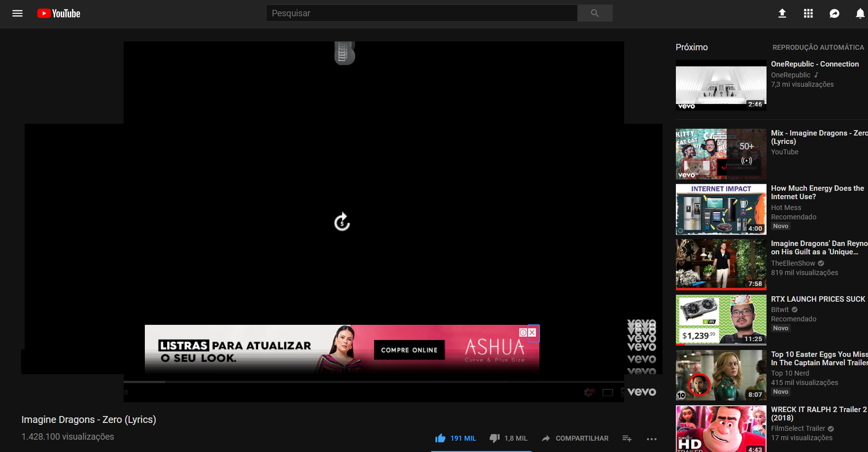Dislike the video with thumbs down

494,438
